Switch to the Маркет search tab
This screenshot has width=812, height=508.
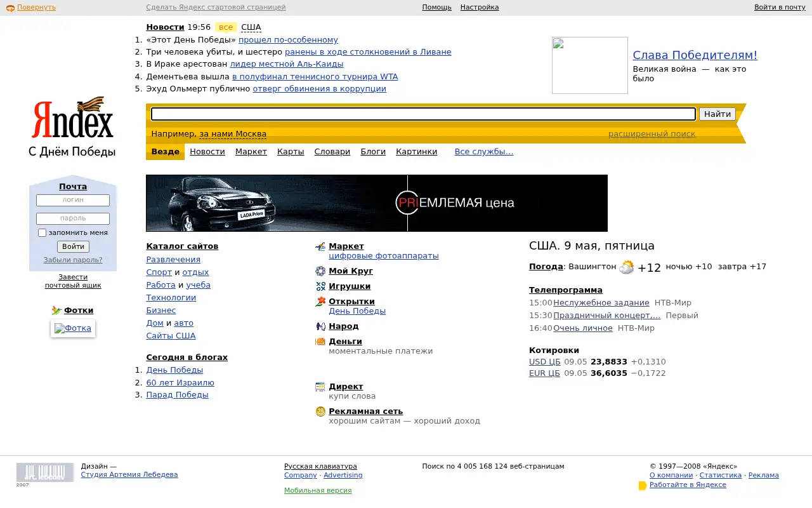pos(251,152)
